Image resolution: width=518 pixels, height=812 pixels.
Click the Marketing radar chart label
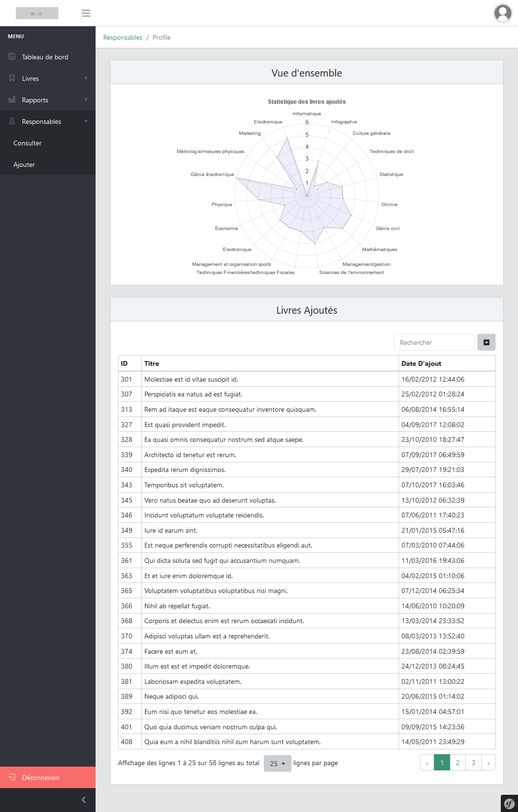[250, 133]
